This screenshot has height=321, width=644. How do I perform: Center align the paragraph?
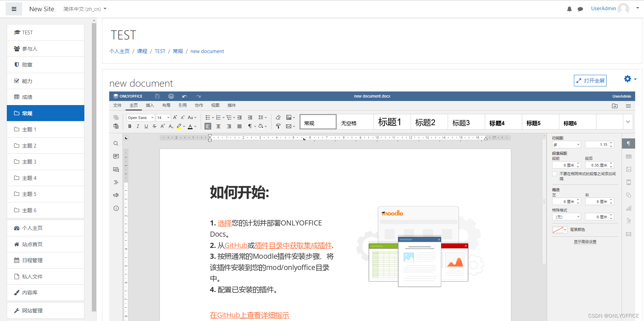pyautogui.click(x=218, y=126)
